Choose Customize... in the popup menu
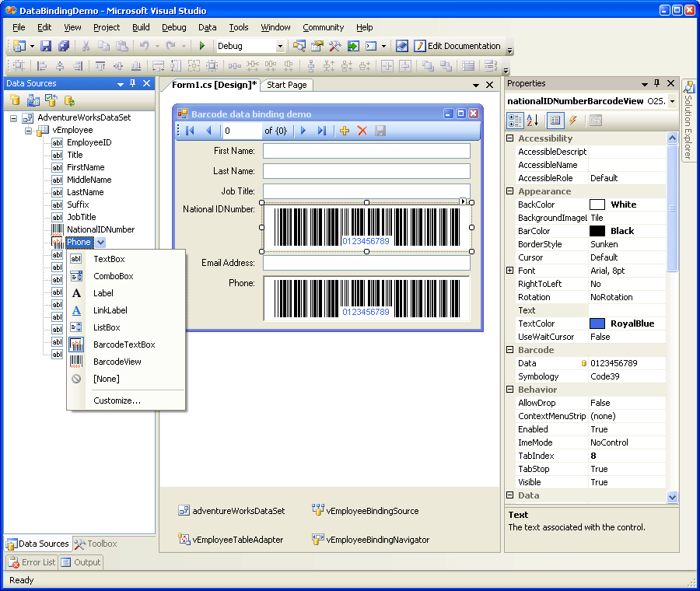The width and height of the screenshot is (700, 591). point(117,400)
